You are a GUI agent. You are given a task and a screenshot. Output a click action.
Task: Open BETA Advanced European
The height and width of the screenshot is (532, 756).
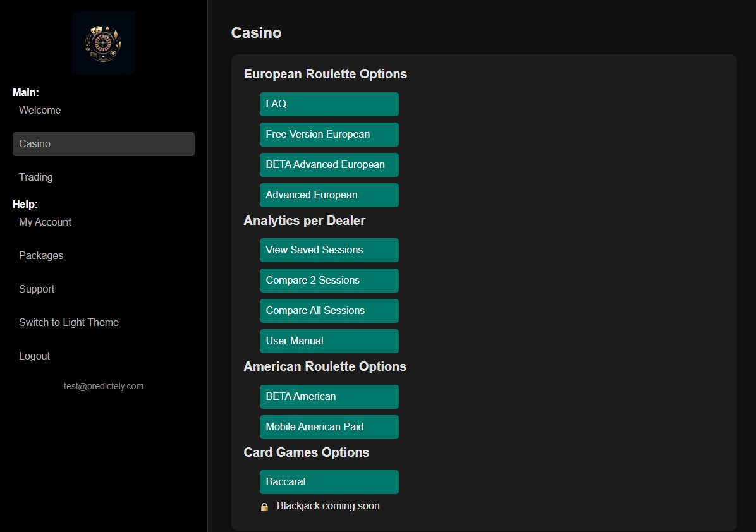[x=329, y=164]
